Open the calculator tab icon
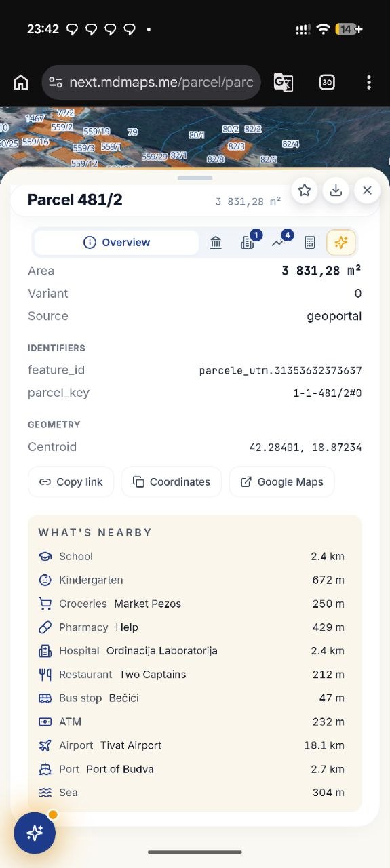This screenshot has height=868, width=390. pyautogui.click(x=309, y=242)
